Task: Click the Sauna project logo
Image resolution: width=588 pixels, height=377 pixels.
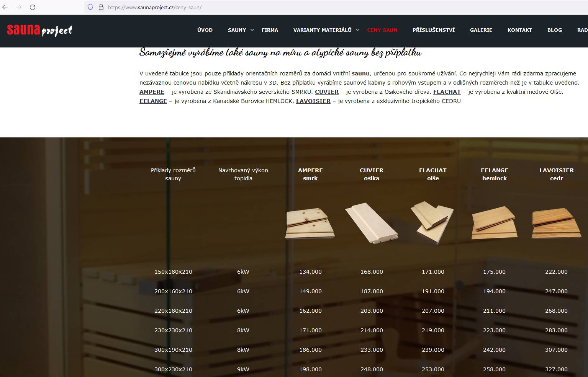Action: [x=39, y=30]
